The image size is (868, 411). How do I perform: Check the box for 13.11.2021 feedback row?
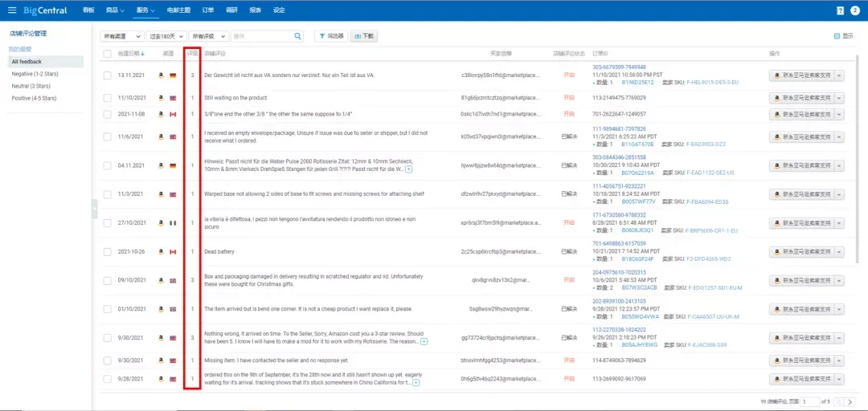click(x=108, y=75)
